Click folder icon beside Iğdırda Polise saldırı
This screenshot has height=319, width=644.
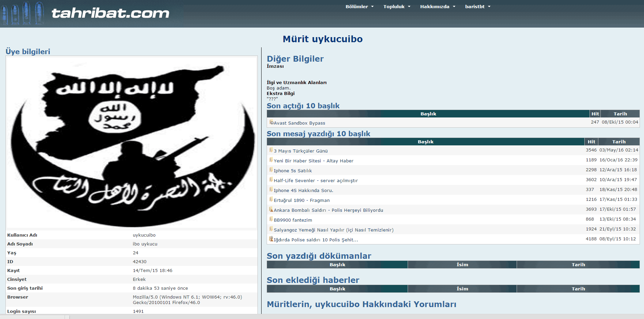coord(271,239)
